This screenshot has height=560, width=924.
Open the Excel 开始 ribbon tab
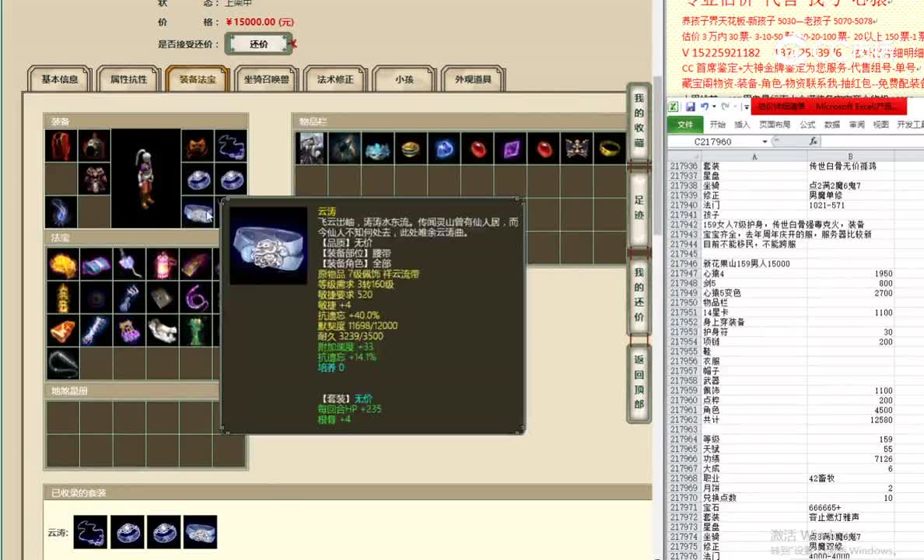pyautogui.click(x=718, y=124)
